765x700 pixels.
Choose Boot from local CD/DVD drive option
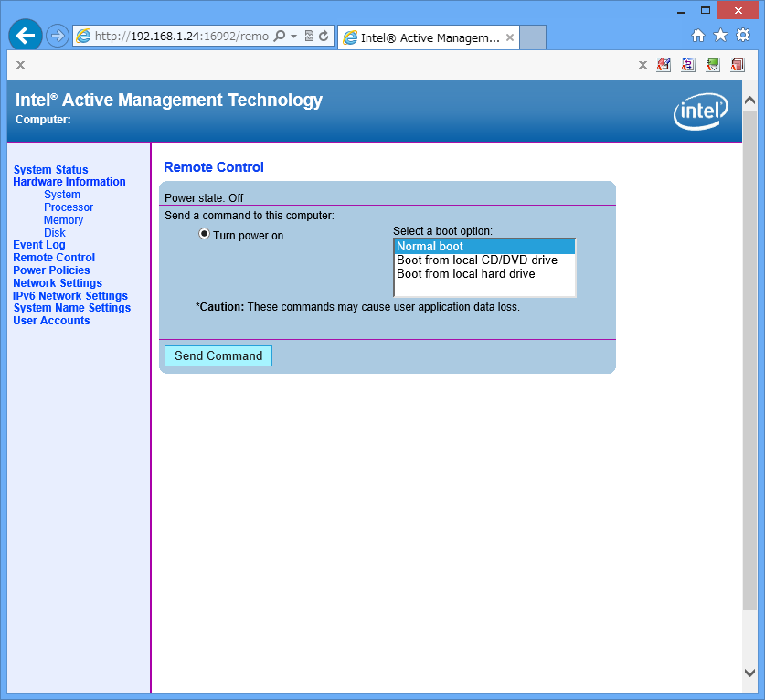tap(476, 260)
